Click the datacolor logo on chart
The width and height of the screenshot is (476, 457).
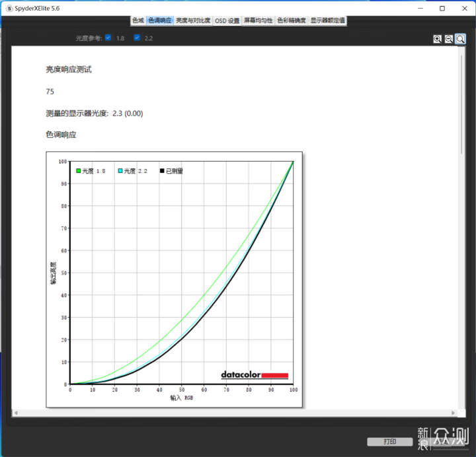[255, 375]
